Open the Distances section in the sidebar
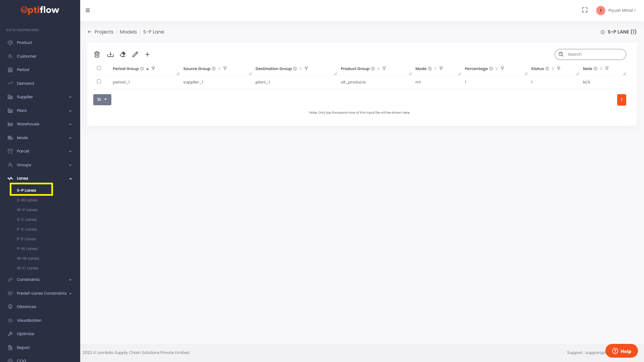 26,306
